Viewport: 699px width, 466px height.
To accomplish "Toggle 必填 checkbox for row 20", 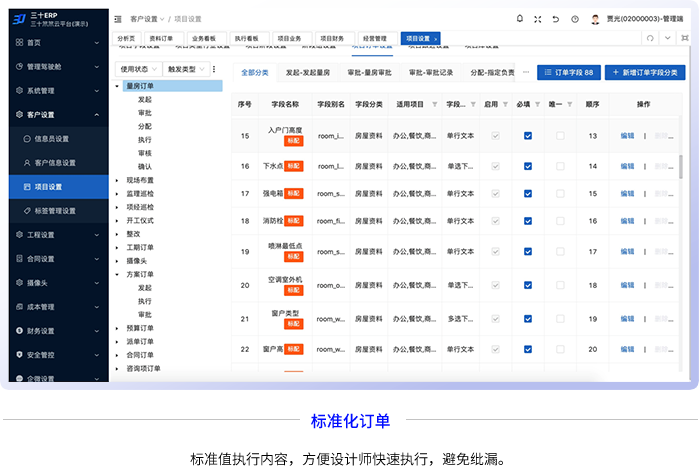I will (528, 285).
